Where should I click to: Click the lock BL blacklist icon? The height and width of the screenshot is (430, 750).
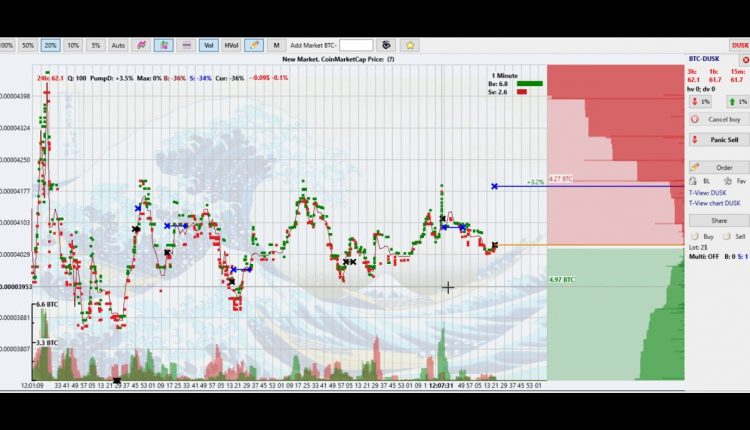(693, 181)
